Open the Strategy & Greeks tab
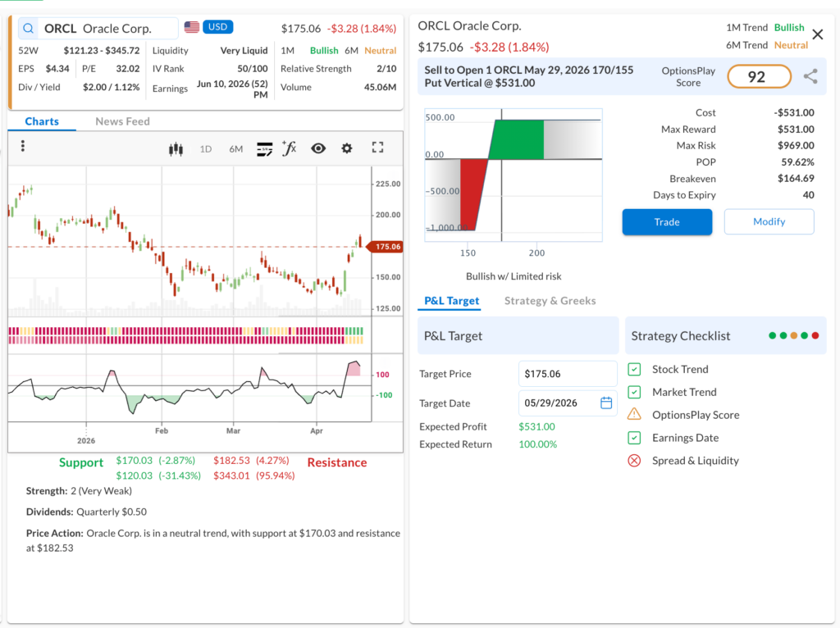840x628 pixels. pyautogui.click(x=550, y=301)
